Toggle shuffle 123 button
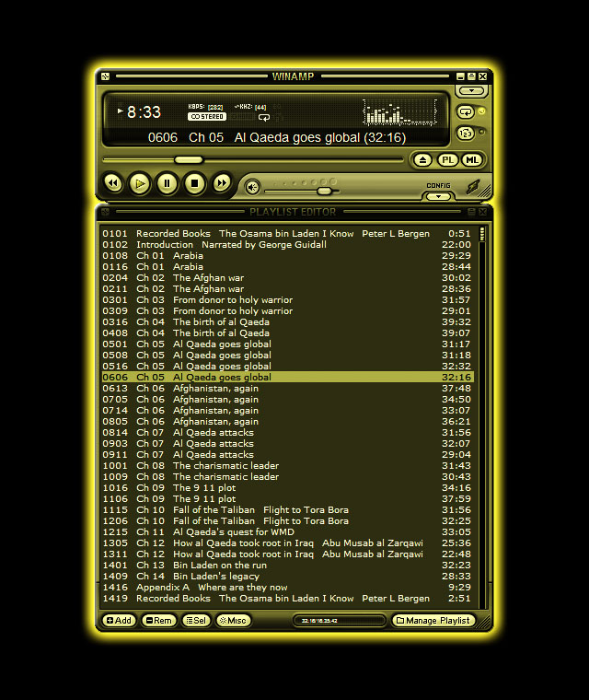The height and width of the screenshot is (700, 589). (x=466, y=133)
